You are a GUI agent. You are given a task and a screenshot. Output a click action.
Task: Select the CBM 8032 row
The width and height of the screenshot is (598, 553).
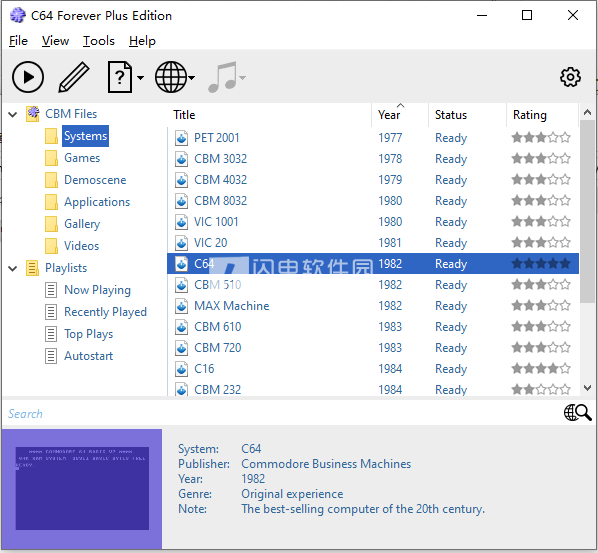[x=373, y=200]
